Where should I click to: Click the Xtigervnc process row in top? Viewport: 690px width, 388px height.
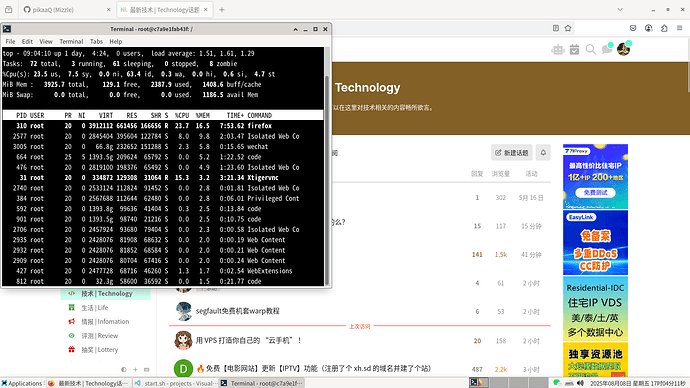163,178
